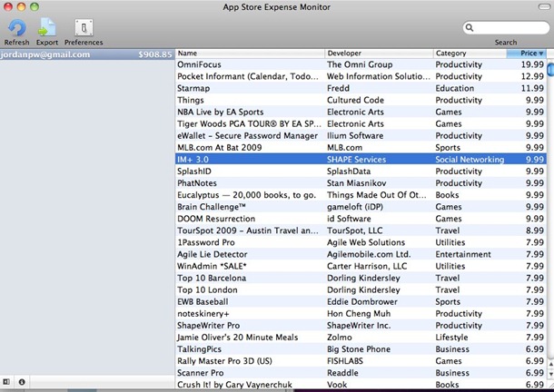
Task: Select the DOOM Resurrection row
Action: 361,219
